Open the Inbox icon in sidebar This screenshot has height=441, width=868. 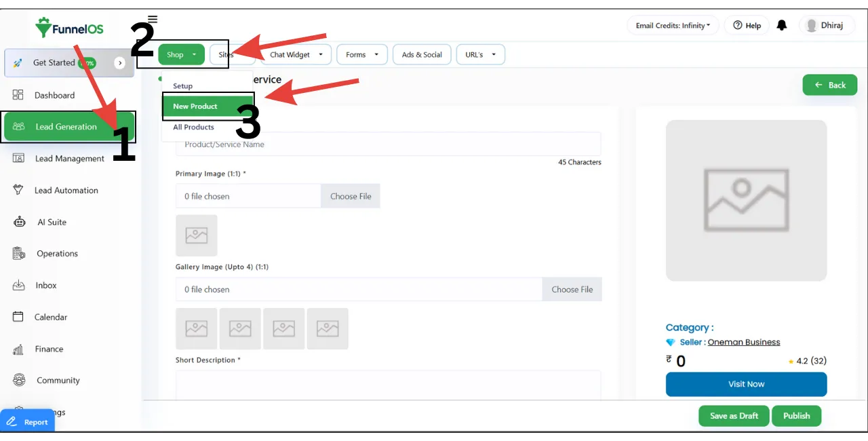pos(19,285)
